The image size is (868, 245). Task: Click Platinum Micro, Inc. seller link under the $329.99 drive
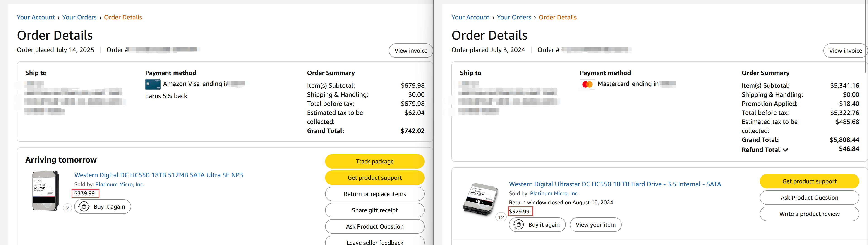point(554,193)
